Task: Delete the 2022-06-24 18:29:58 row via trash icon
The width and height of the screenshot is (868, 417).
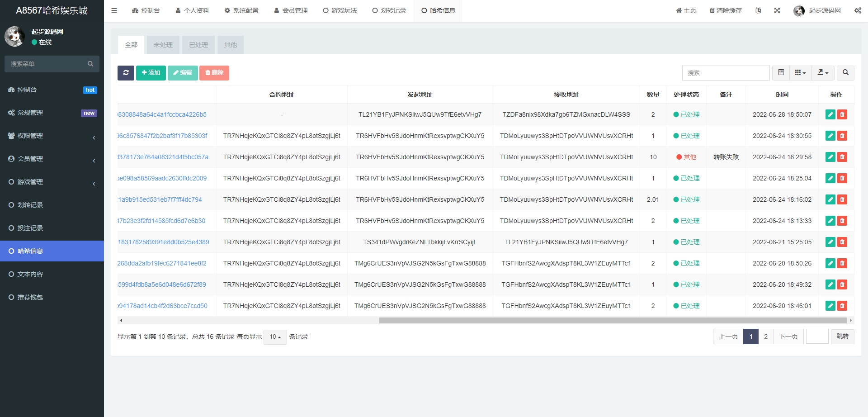Action: click(842, 157)
